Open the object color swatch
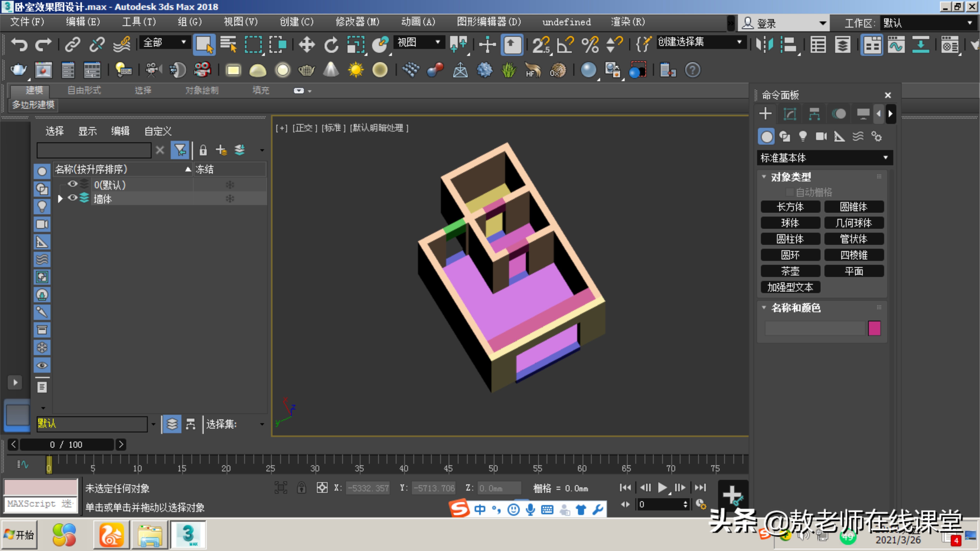 tap(875, 328)
